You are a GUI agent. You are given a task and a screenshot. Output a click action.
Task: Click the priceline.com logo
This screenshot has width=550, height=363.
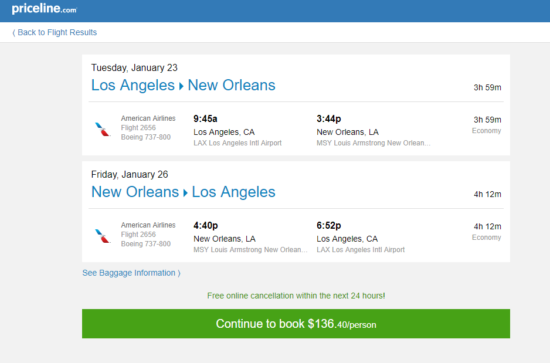(x=44, y=9)
